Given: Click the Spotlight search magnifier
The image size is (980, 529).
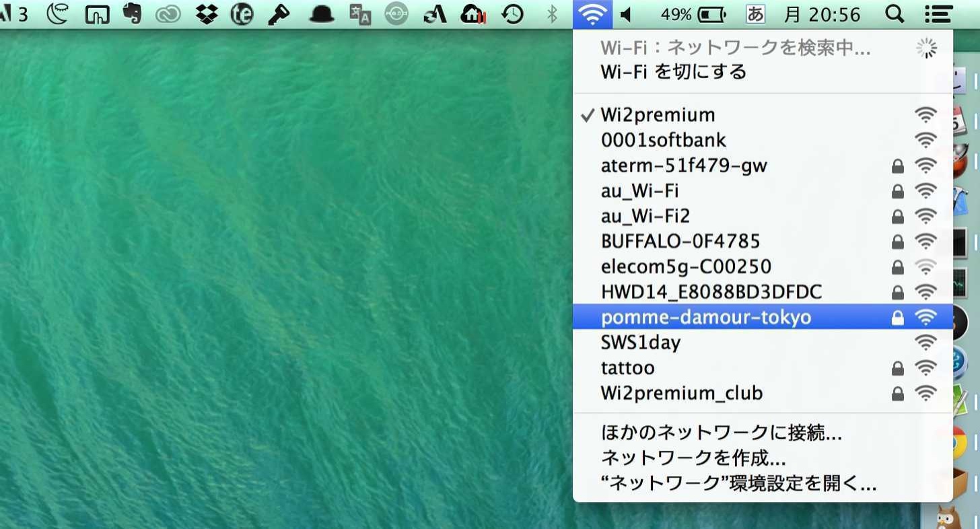Looking at the screenshot, I should [894, 13].
